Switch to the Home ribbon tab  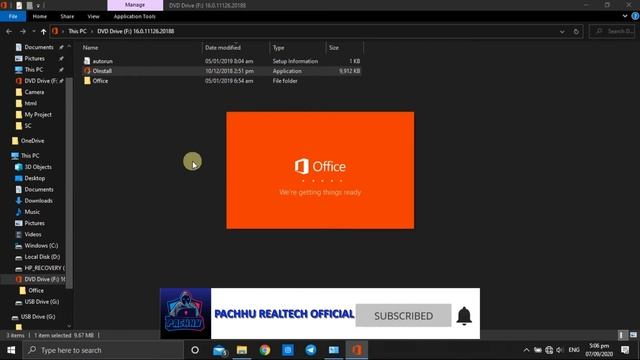pos(40,16)
